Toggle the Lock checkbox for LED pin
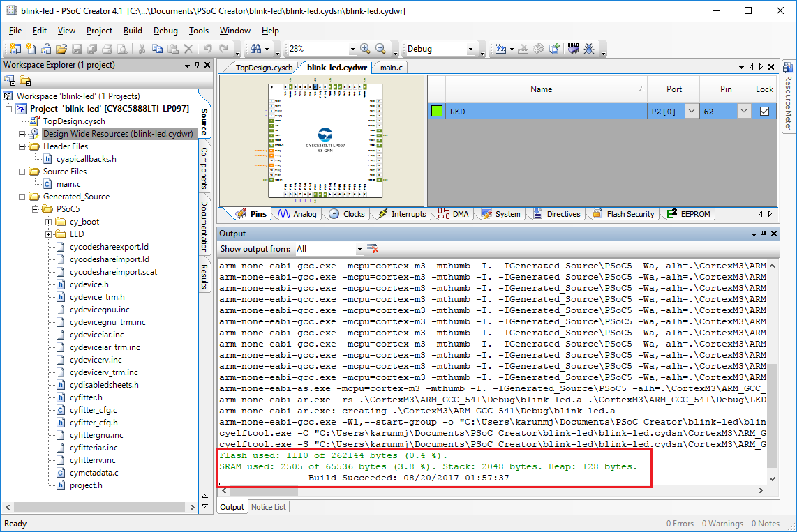Image resolution: width=797 pixels, height=532 pixels. coord(764,111)
